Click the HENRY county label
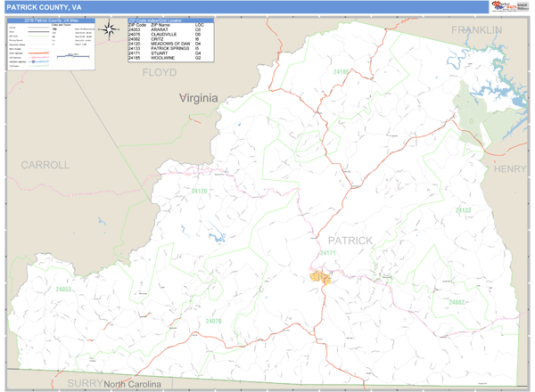 click(x=510, y=168)
